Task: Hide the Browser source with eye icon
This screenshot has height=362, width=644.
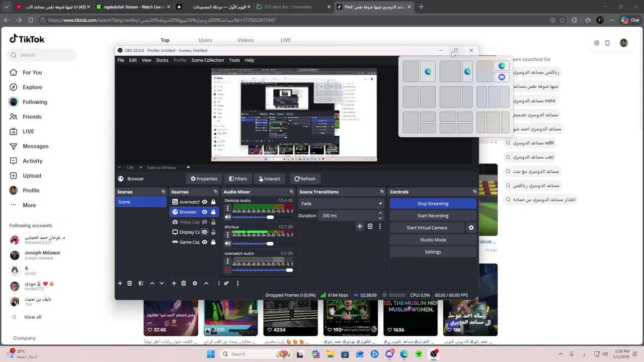Action: coord(204,212)
